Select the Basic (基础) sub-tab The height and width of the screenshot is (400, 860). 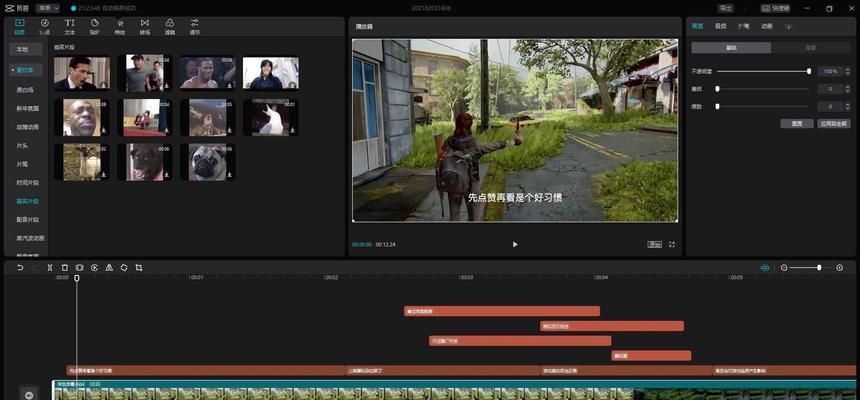pyautogui.click(x=731, y=48)
